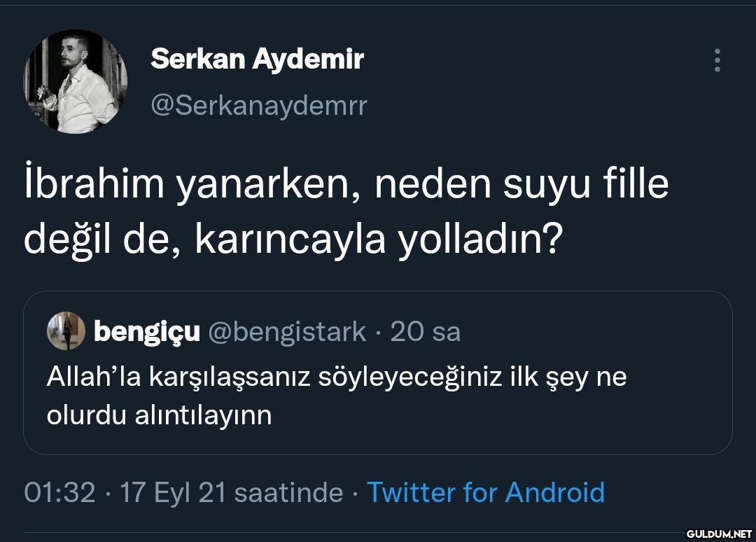This screenshot has height=542, width=756.
Task: Open Serkan Aydemir's profile picture
Action: point(76,81)
